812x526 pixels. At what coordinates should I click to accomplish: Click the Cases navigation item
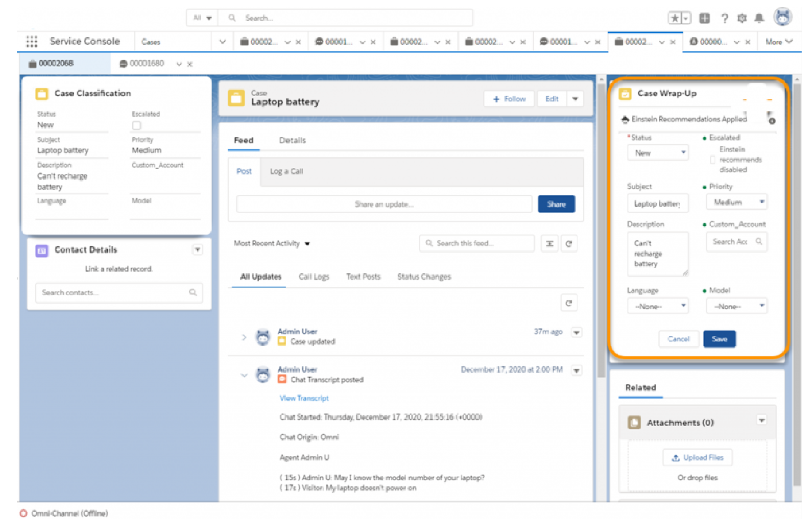click(151, 42)
